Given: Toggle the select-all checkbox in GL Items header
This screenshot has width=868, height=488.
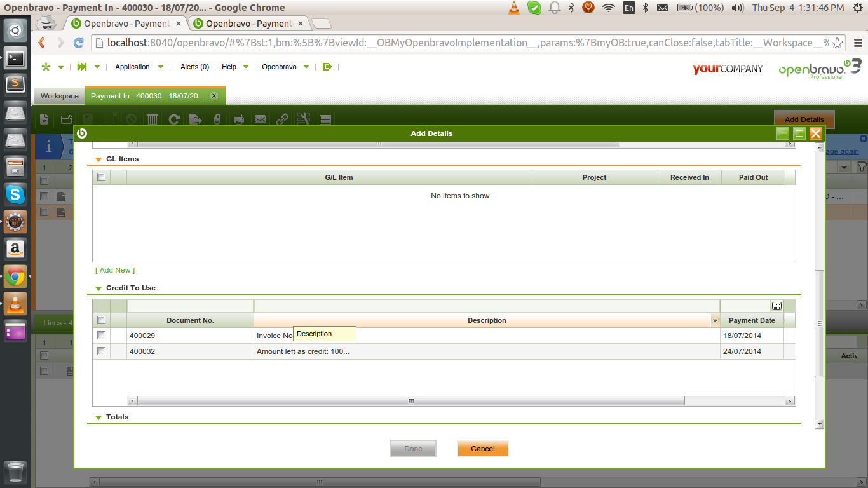Looking at the screenshot, I should (101, 177).
